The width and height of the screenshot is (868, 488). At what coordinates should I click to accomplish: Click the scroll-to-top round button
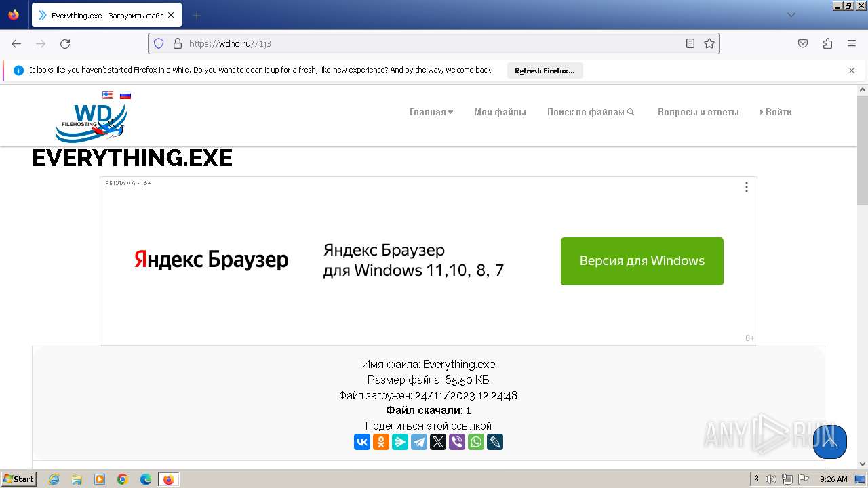click(x=829, y=442)
